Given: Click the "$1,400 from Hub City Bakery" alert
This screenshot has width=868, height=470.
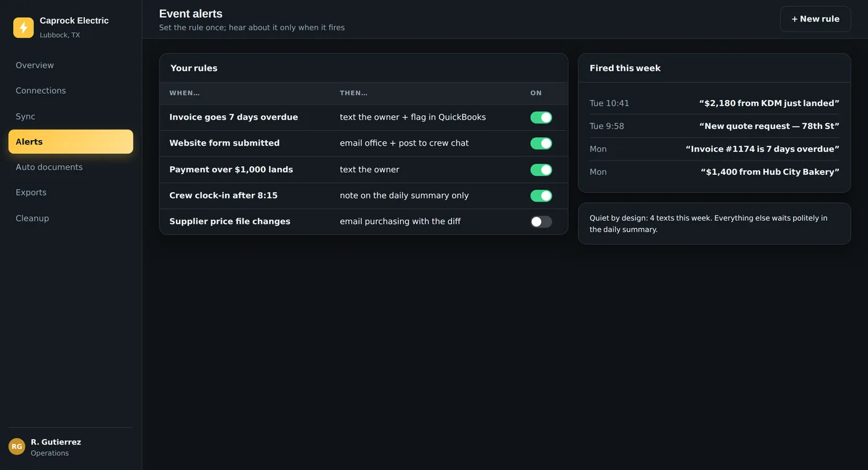Looking at the screenshot, I should click(x=770, y=172).
